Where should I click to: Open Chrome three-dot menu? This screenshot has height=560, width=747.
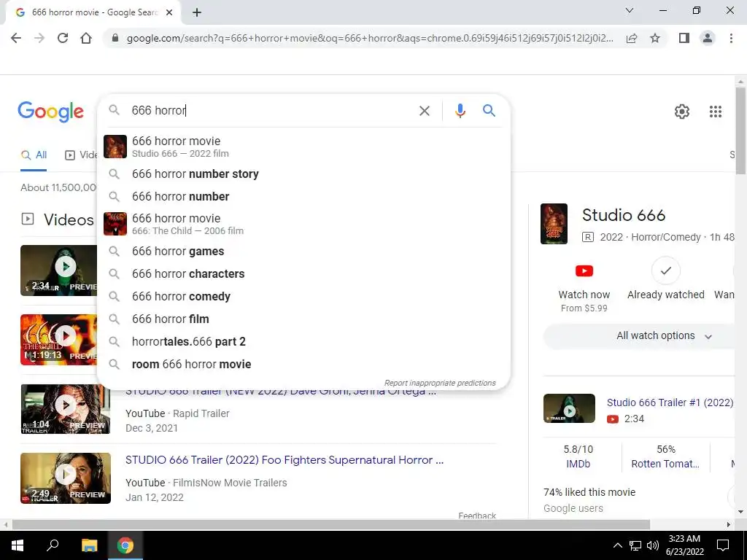click(x=731, y=38)
